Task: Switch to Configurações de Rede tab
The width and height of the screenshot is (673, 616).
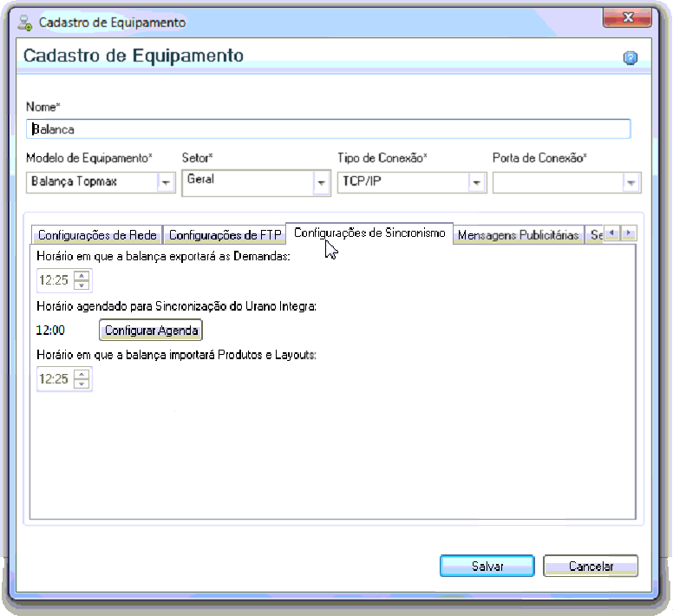Action: (x=97, y=235)
